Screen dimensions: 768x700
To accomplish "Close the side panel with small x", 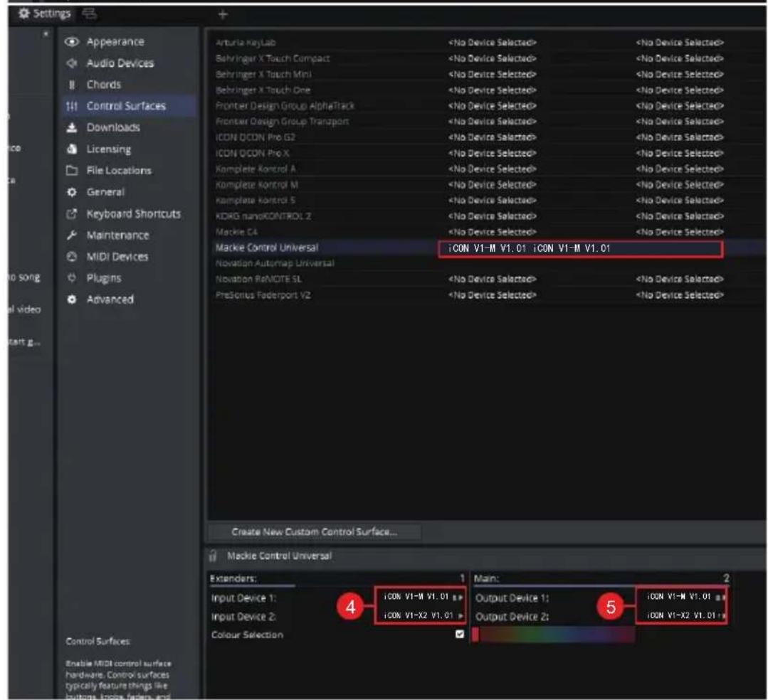I will pyautogui.click(x=46, y=33).
